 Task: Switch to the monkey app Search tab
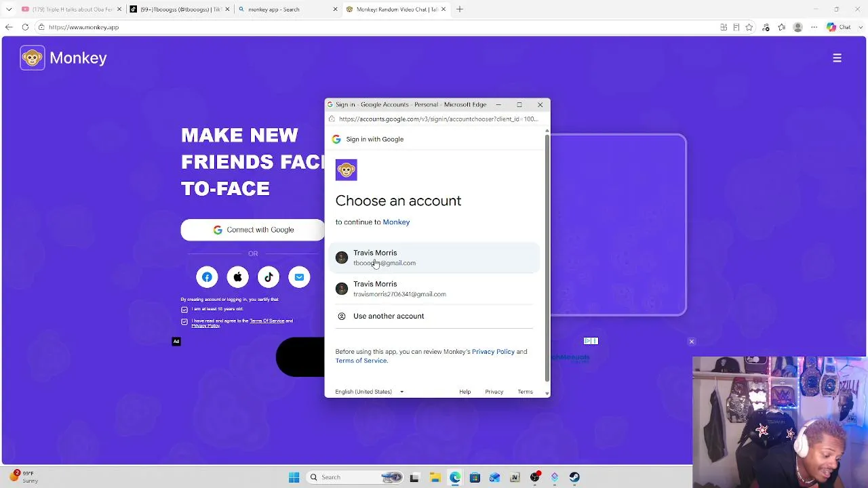coord(287,9)
